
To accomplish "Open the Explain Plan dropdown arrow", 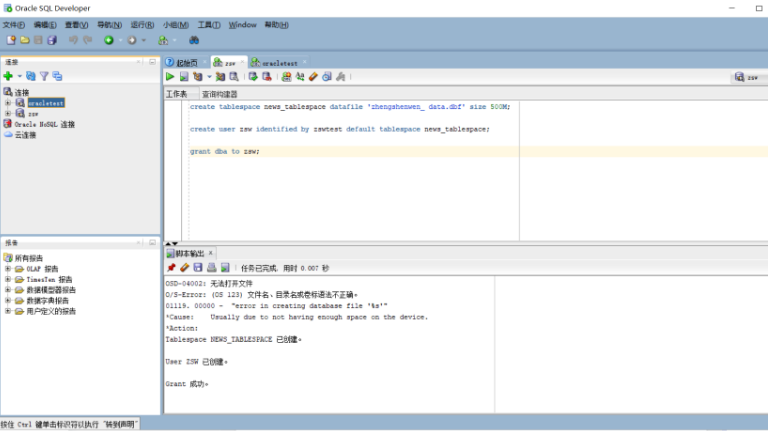I will click(209, 76).
